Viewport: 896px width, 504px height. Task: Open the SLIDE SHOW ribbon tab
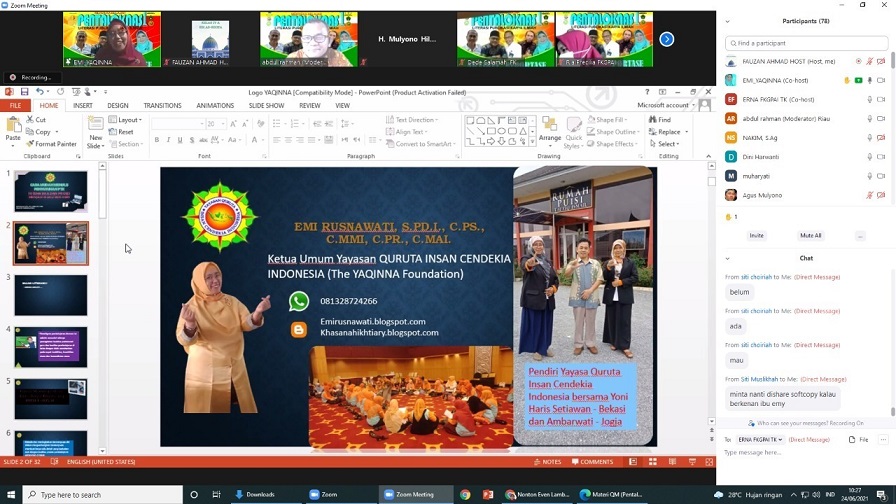coord(266,105)
